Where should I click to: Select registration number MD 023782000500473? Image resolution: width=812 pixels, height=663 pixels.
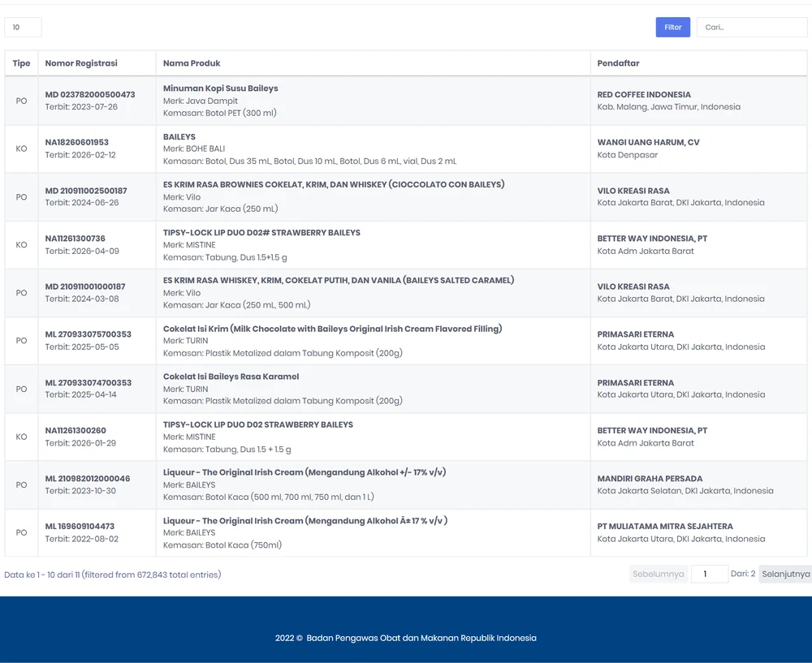pyautogui.click(x=90, y=95)
